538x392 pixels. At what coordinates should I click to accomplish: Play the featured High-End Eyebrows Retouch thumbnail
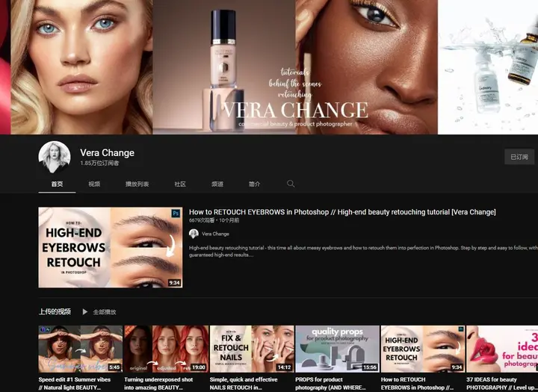point(111,247)
